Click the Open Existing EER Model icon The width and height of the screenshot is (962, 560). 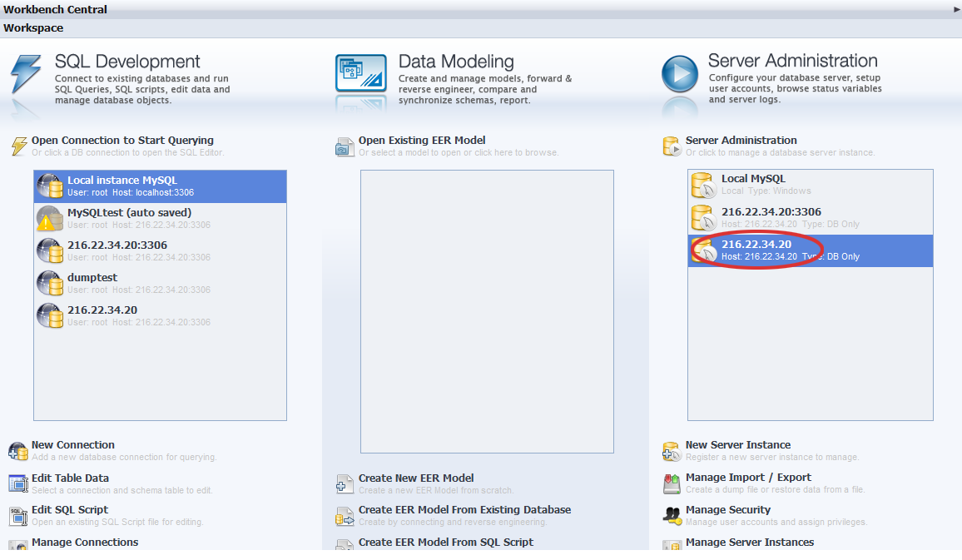345,146
